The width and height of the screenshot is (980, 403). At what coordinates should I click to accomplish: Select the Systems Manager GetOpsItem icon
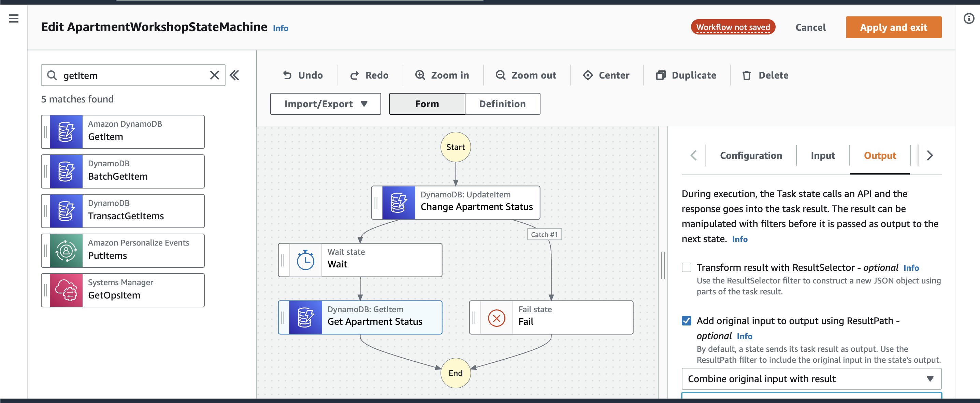[x=66, y=290]
